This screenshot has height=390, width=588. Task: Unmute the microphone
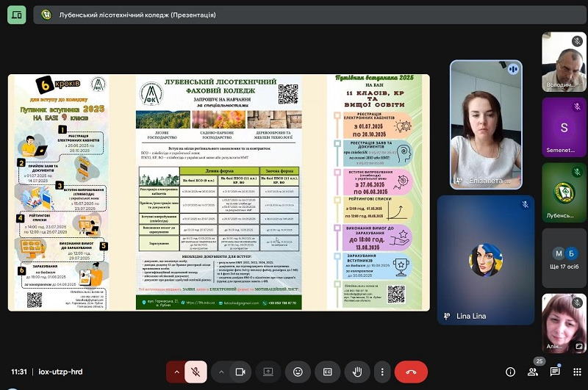[x=196, y=372]
